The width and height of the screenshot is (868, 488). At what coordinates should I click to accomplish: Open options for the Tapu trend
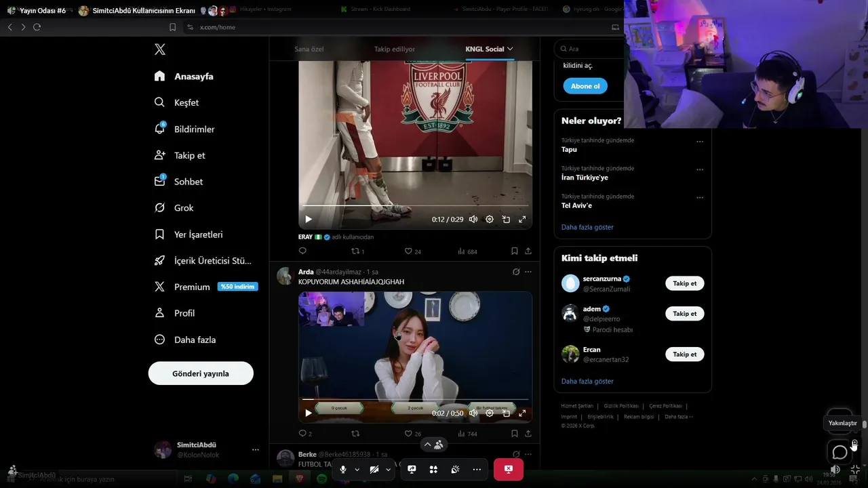700,142
